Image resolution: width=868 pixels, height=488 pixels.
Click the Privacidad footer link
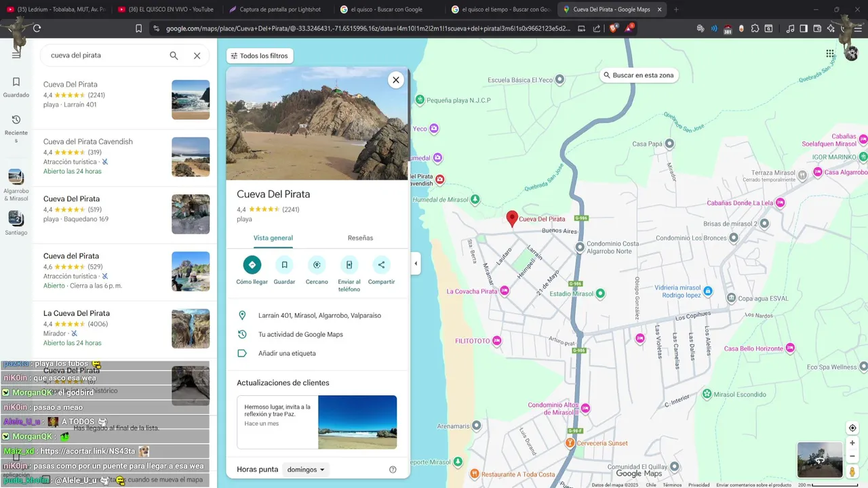point(698,485)
